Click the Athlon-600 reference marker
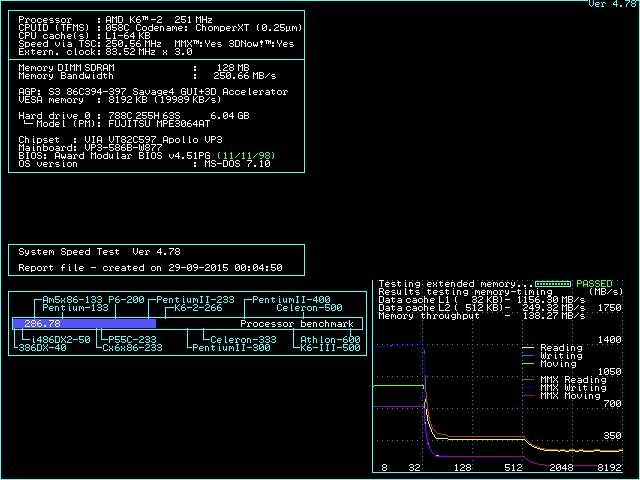This screenshot has height=480, width=640. pos(330,340)
